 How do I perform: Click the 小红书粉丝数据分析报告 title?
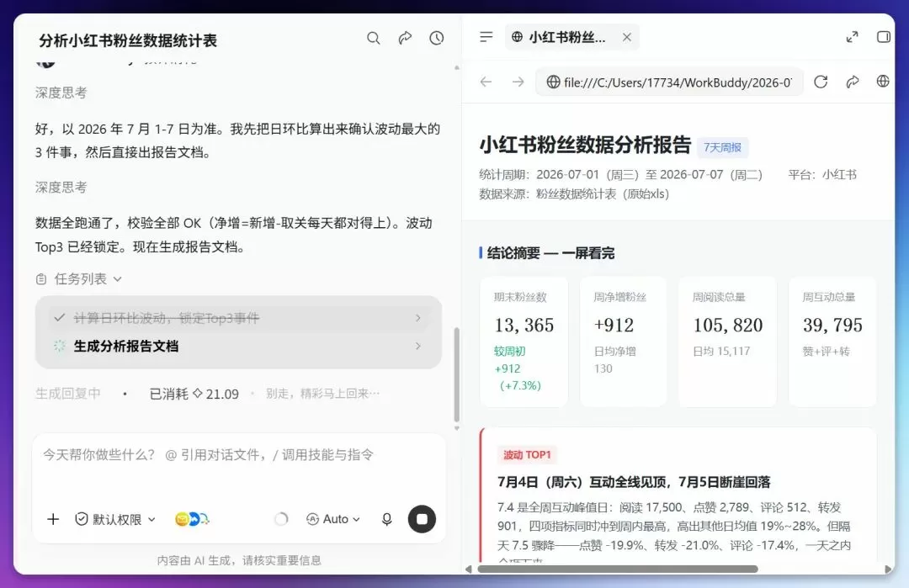(x=585, y=145)
